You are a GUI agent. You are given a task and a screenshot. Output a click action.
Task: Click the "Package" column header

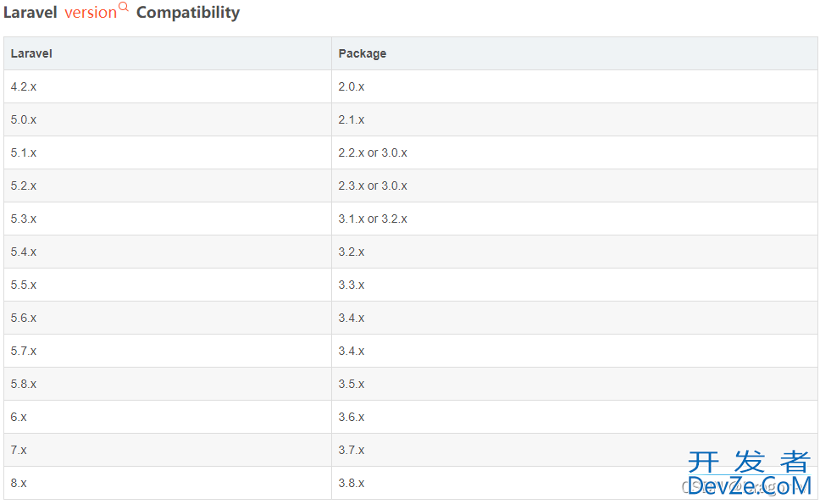363,53
